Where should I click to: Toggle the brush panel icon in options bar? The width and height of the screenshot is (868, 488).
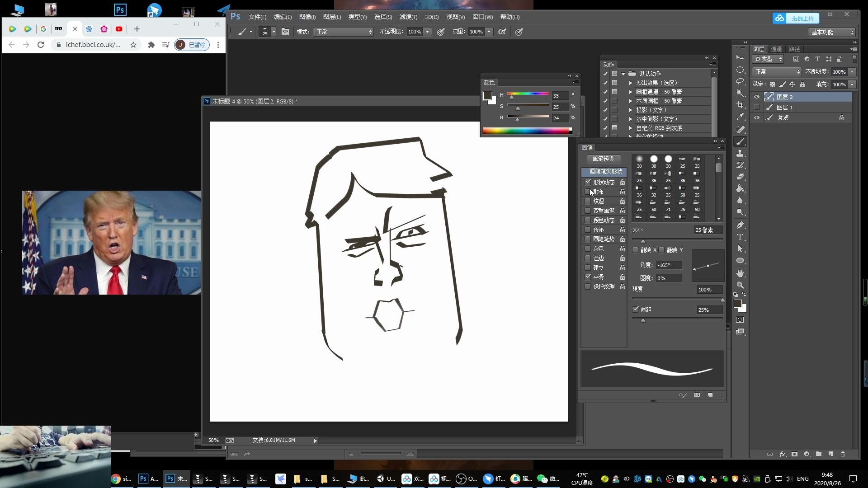coord(285,32)
